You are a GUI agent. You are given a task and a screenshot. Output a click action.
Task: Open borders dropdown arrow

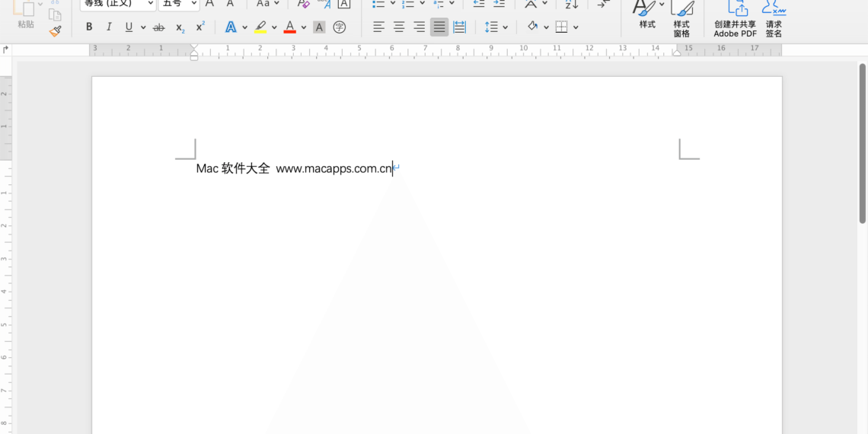[x=576, y=27]
